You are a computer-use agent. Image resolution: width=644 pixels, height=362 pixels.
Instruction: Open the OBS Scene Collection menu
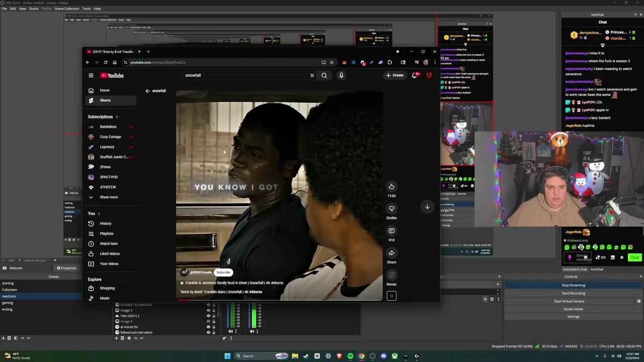tap(67, 9)
